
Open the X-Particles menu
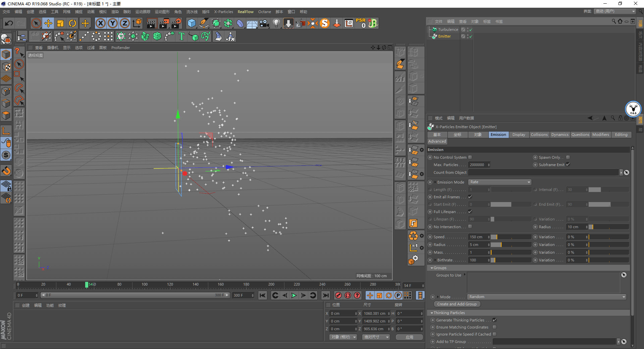(x=224, y=12)
